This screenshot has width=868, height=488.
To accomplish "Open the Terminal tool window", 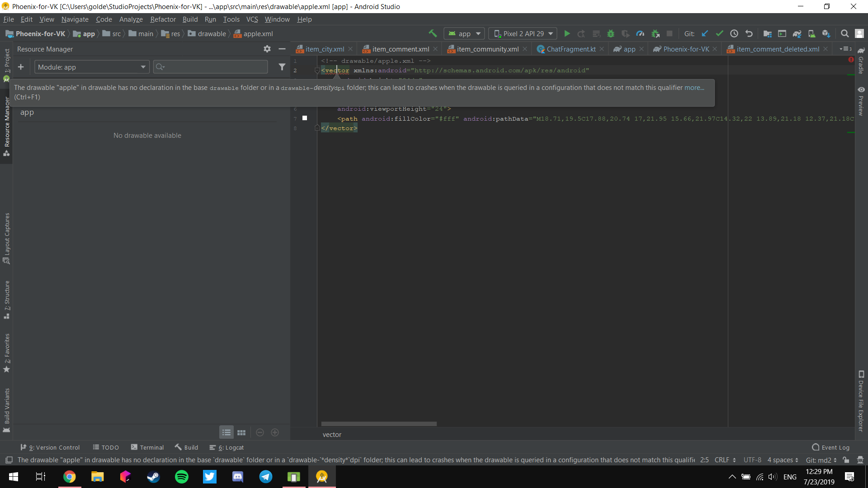I will [147, 447].
